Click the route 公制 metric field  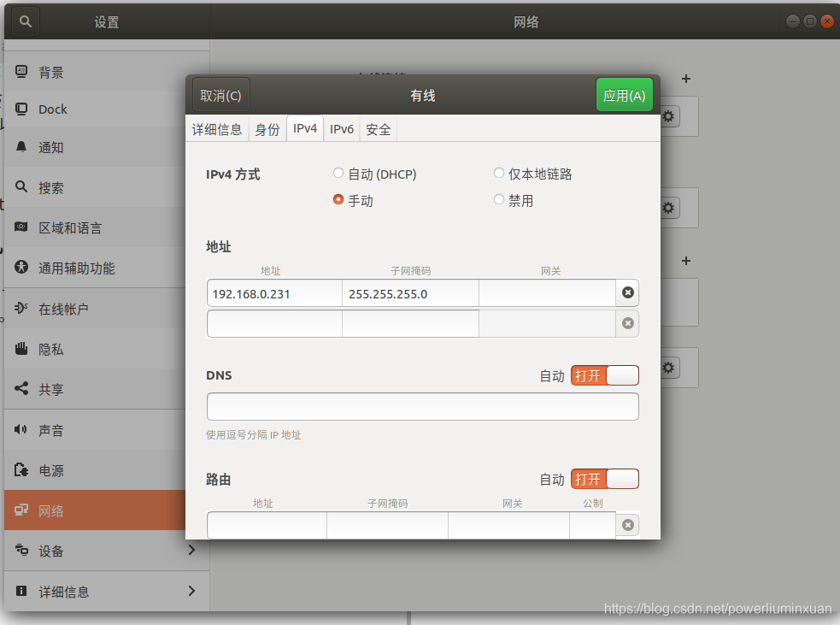pyautogui.click(x=592, y=525)
